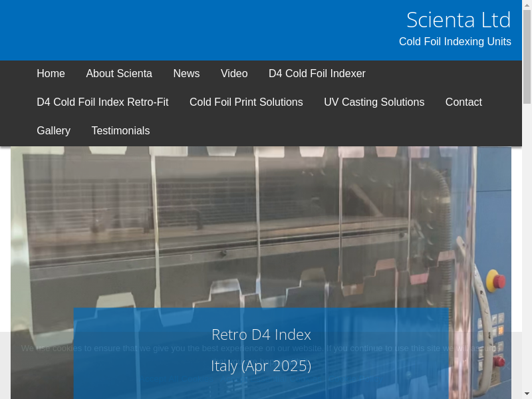Click Cold Foil Print Solutions menu item
The width and height of the screenshot is (532, 399).
pos(246,102)
